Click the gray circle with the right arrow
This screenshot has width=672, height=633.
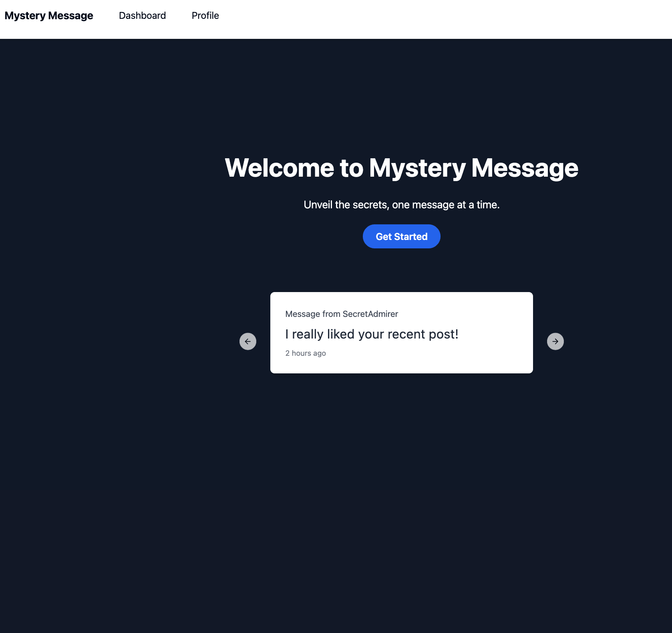click(555, 341)
